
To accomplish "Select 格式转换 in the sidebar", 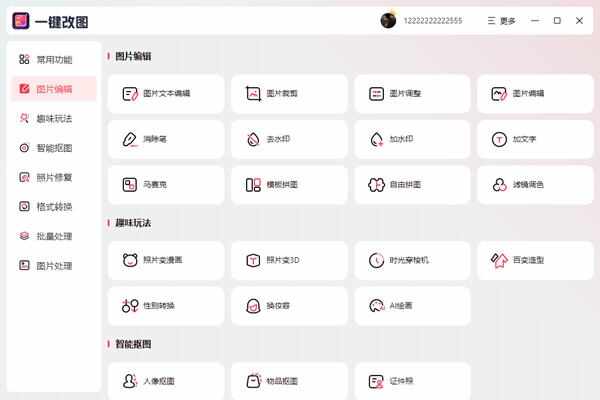I will pyautogui.click(x=54, y=207).
